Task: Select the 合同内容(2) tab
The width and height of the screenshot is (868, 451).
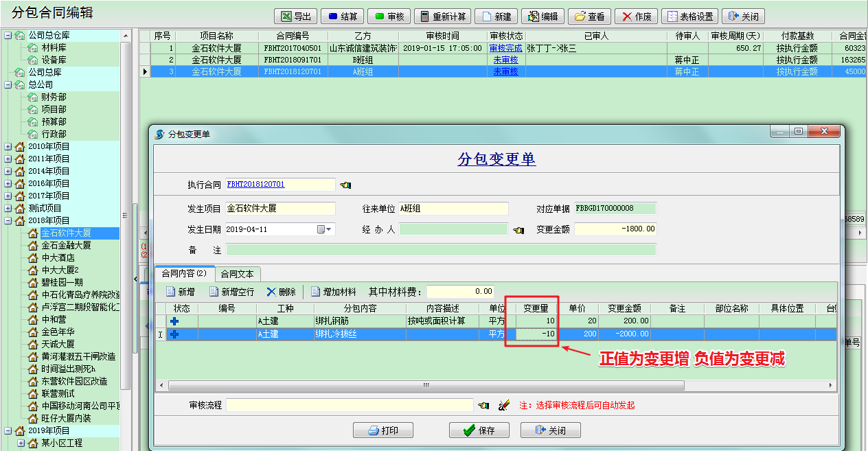Action: [184, 273]
